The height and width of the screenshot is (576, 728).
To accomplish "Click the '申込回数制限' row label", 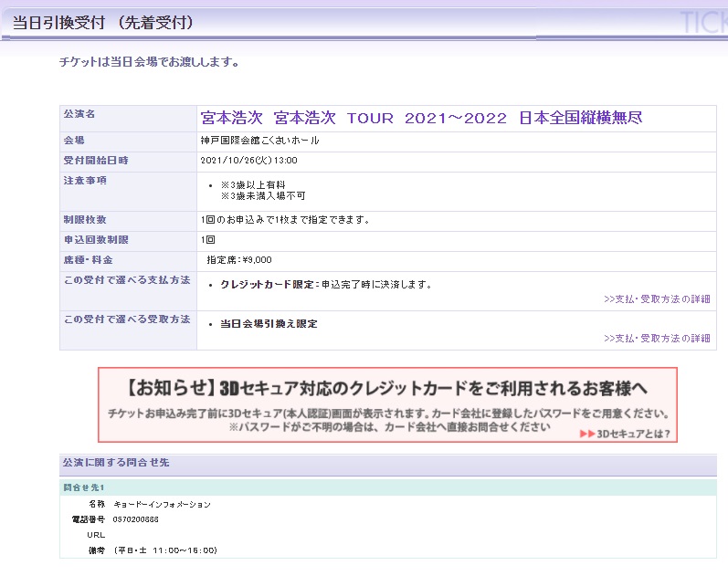I will coord(96,240).
